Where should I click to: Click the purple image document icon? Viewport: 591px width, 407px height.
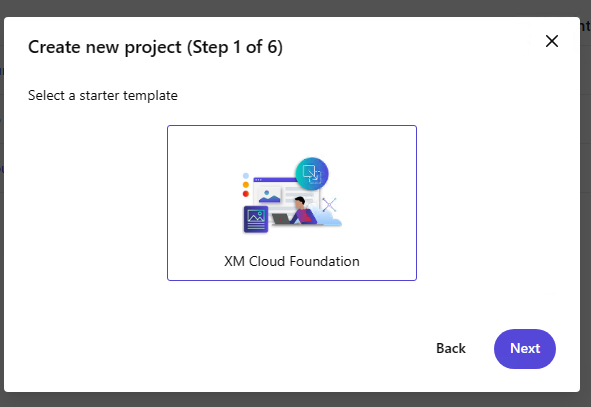[x=256, y=219]
